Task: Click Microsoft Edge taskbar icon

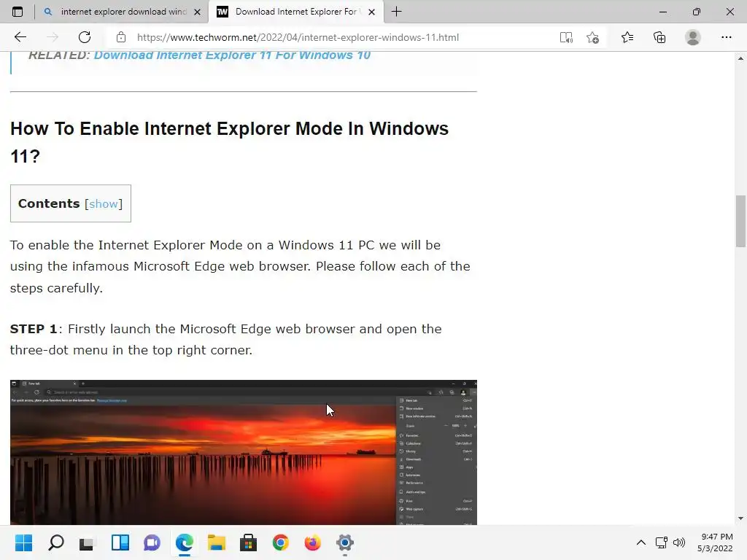Action: pyautogui.click(x=185, y=542)
